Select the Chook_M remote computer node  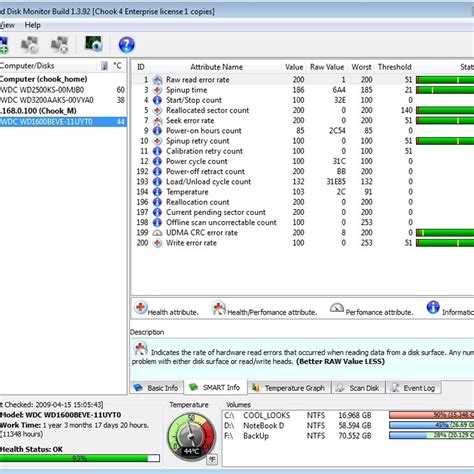pyautogui.click(x=38, y=111)
